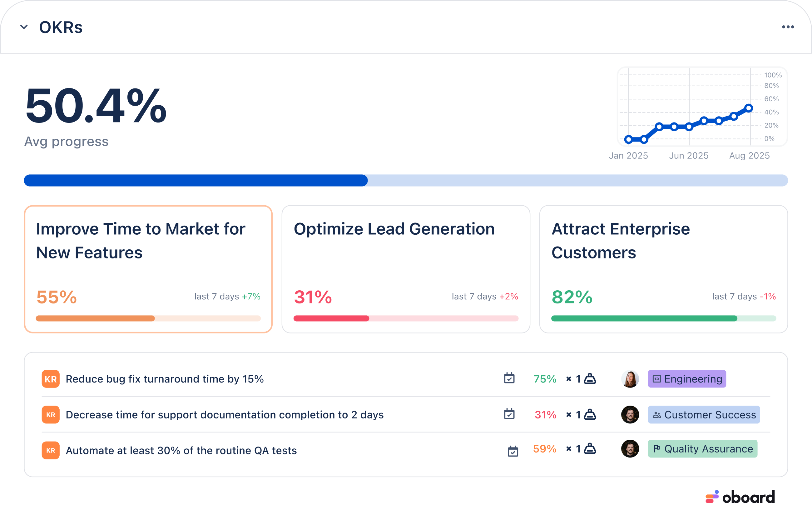The height and width of the screenshot is (525, 812).
Task: Click the KR badge for QA tests row
Action: [51, 450]
